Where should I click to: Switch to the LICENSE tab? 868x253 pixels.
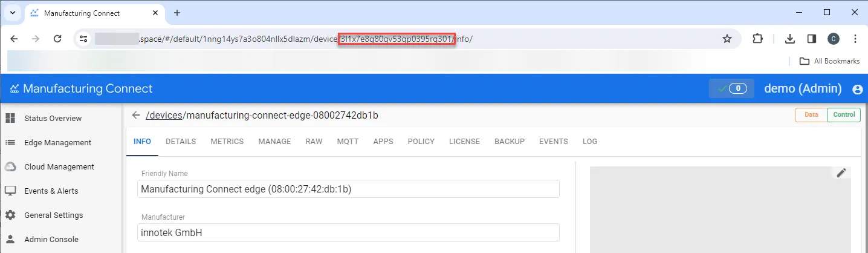point(464,142)
